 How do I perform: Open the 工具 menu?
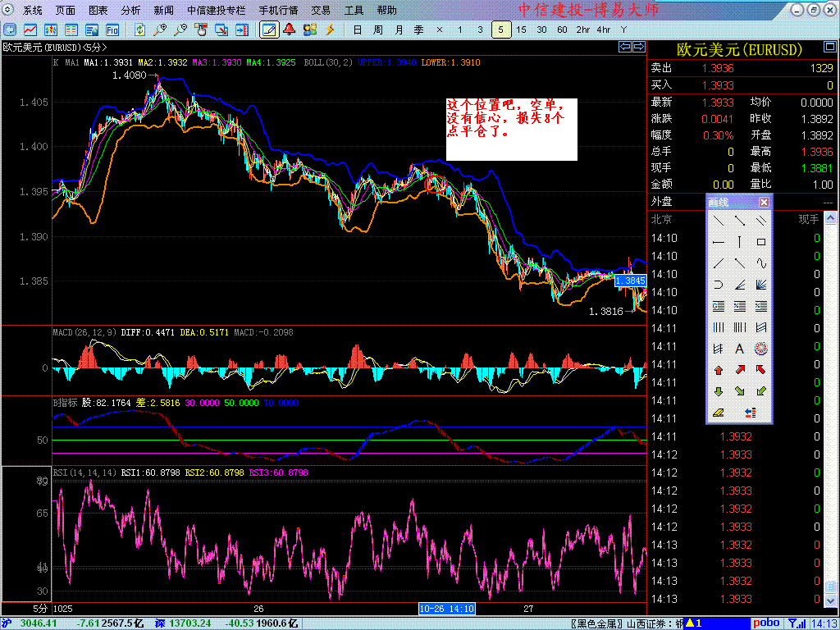(x=354, y=10)
